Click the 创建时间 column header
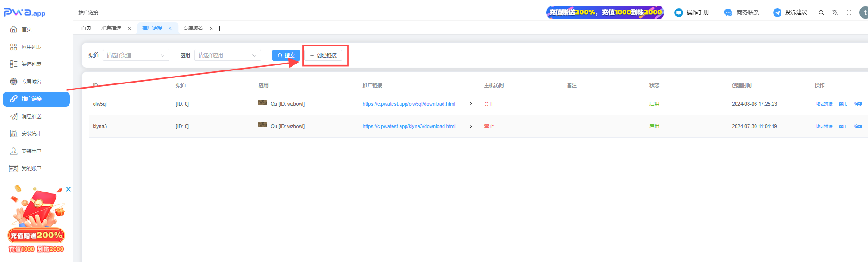The height and width of the screenshot is (262, 868). [x=742, y=85]
